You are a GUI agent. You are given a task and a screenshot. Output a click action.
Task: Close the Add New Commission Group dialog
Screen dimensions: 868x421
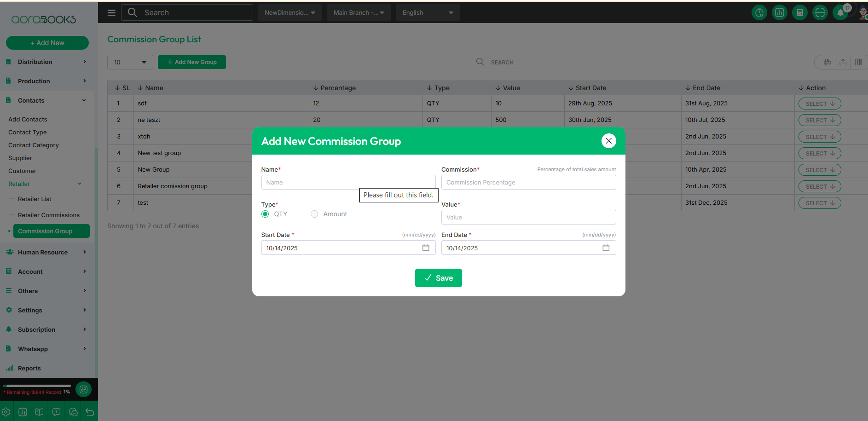point(608,141)
